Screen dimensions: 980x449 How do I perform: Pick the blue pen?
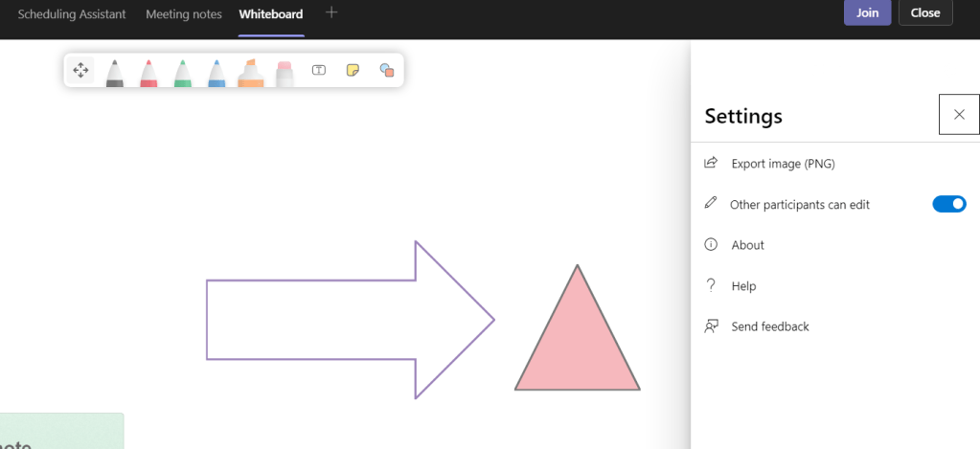(217, 72)
